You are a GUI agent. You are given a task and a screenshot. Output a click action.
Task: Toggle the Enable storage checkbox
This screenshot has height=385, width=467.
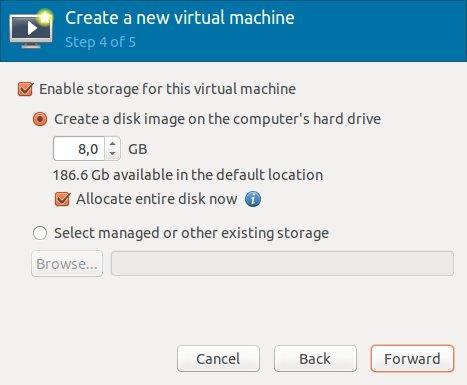pos(25,89)
